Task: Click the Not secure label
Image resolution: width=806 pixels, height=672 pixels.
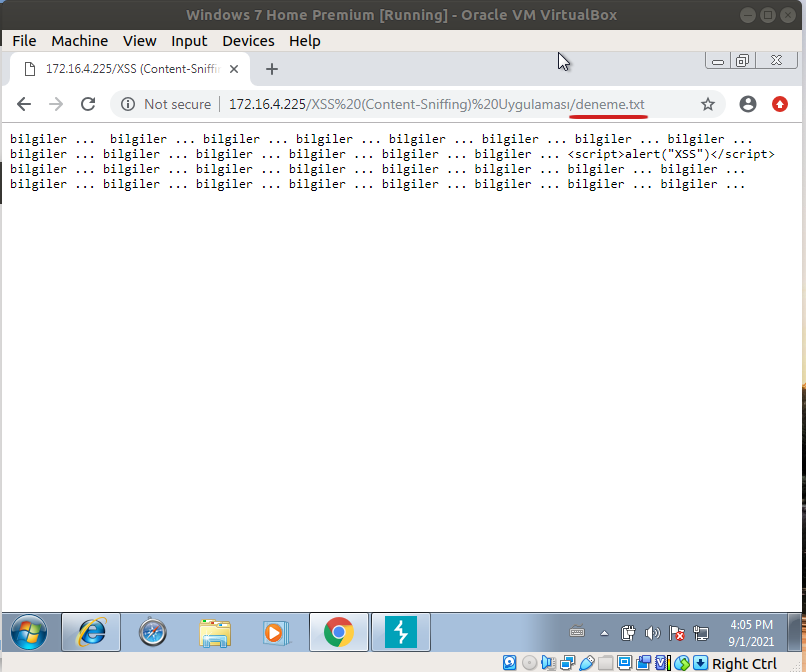Action: click(x=177, y=104)
